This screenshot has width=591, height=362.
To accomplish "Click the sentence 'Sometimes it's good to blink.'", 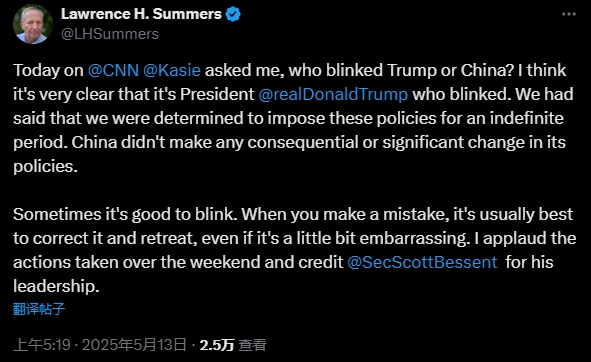I will (x=125, y=215).
